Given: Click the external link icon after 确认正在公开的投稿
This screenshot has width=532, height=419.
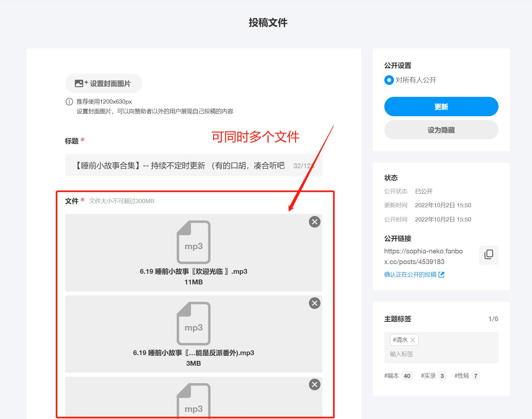Looking at the screenshot, I should [x=441, y=275].
